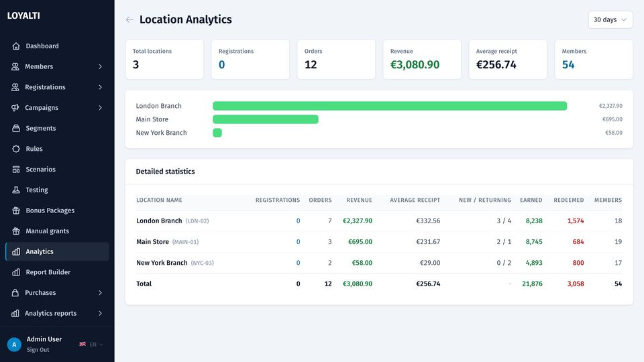
Task: Sort by the LOCATION NAME column header
Action: (159, 200)
